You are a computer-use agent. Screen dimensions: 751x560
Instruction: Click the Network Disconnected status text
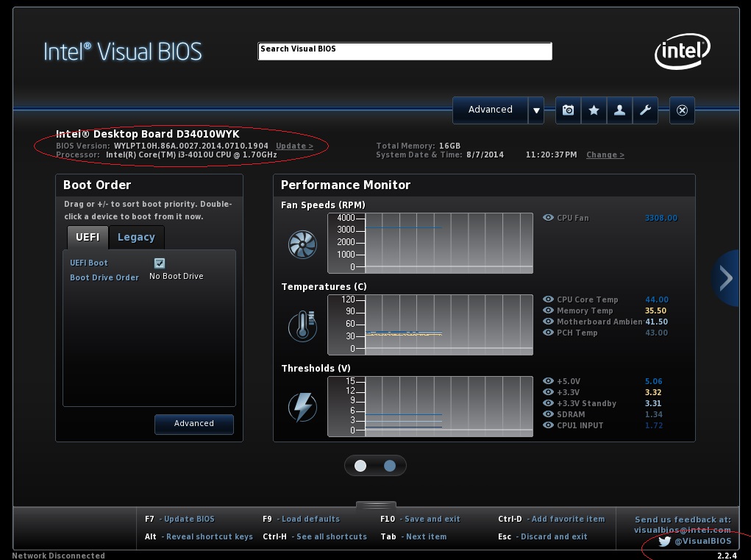point(58,556)
